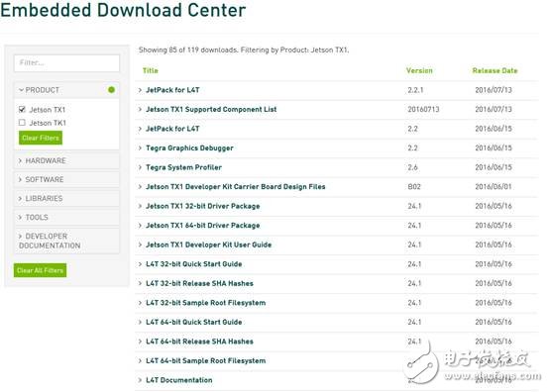
Task: Expand the JetPack for L4T 2.2.1 row chevron
Action: [x=140, y=90]
